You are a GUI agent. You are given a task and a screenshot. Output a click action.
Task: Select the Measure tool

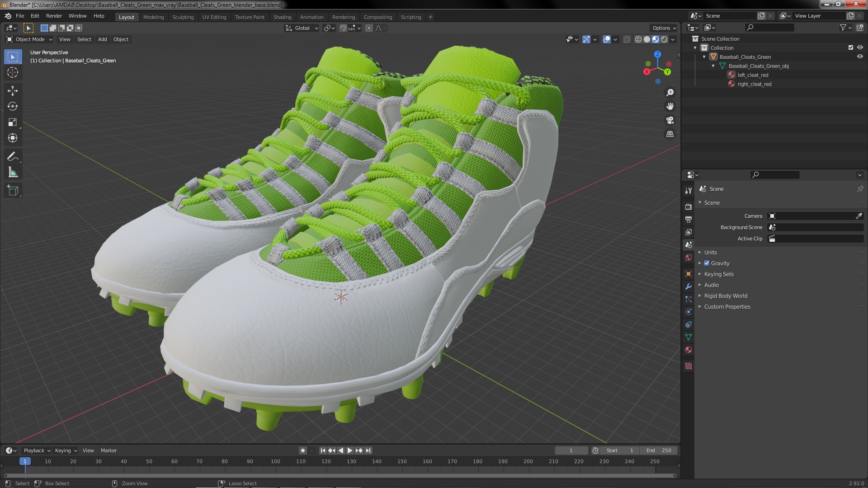tap(13, 172)
